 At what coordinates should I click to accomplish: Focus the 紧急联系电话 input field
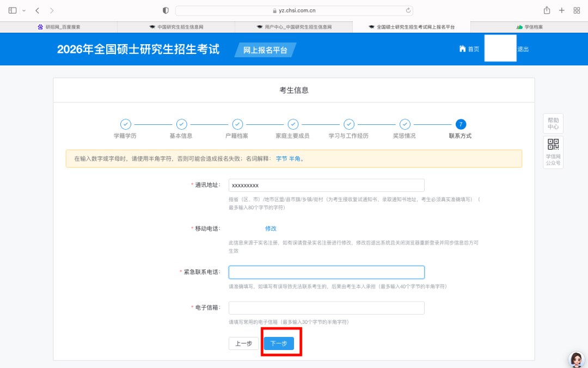[326, 272]
